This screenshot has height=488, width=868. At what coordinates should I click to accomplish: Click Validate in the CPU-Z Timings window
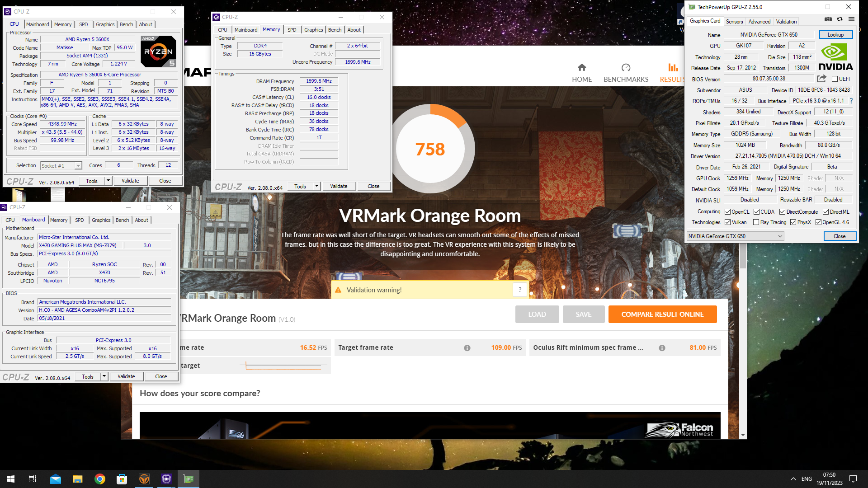(339, 186)
